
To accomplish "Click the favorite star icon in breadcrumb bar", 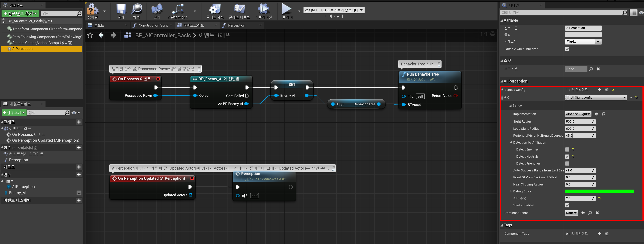I will coord(90,35).
